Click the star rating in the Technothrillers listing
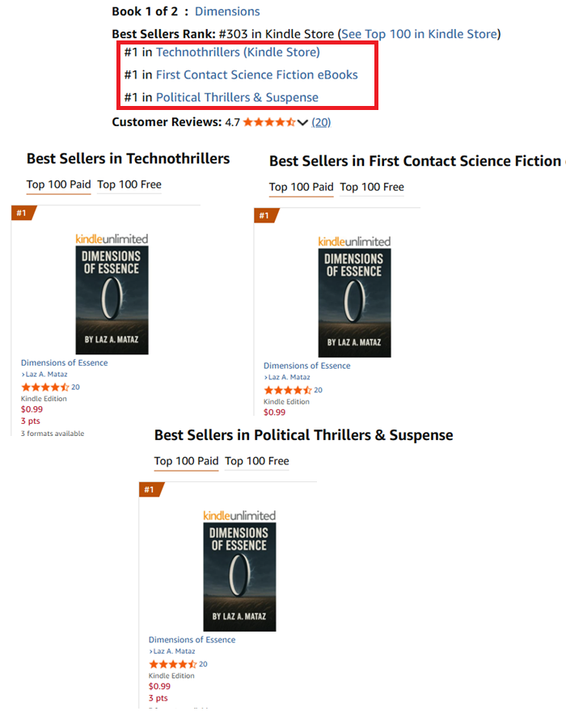This screenshot has width=566, height=728. click(45, 387)
